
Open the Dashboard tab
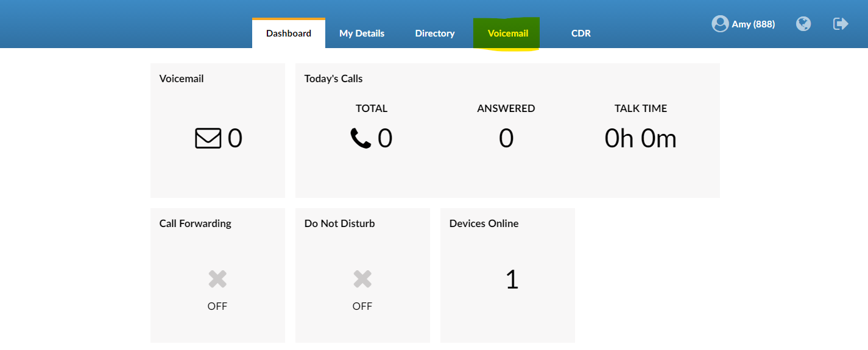tap(289, 33)
